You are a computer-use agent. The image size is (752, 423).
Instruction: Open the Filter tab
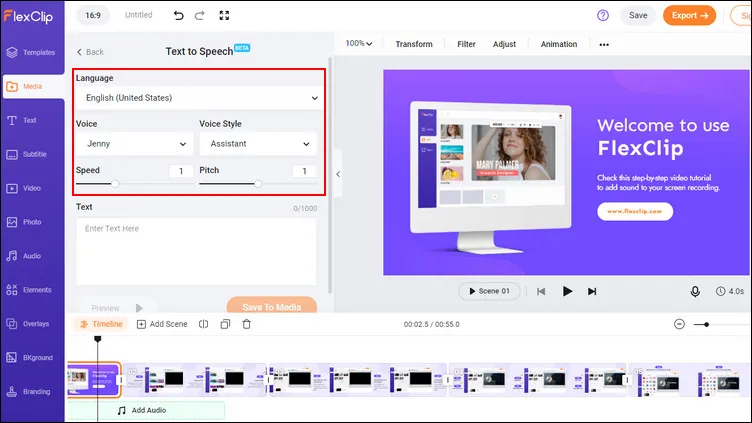(466, 44)
